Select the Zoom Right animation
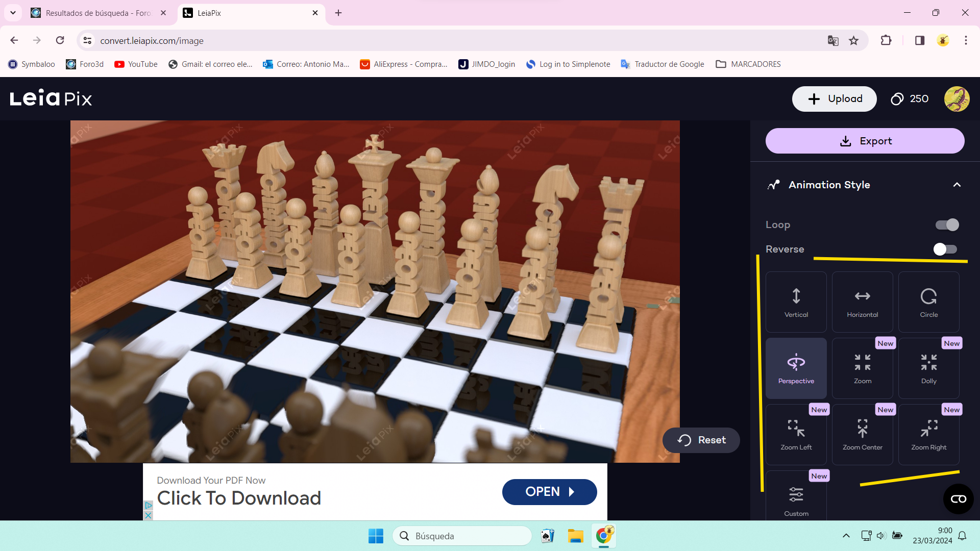The width and height of the screenshot is (980, 551). point(928,435)
